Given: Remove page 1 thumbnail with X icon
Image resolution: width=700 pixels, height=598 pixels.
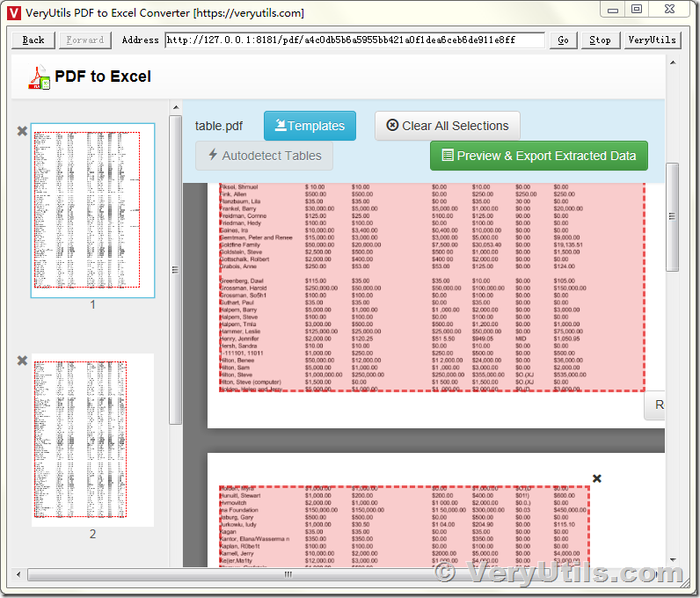Looking at the screenshot, I should coord(22,131).
